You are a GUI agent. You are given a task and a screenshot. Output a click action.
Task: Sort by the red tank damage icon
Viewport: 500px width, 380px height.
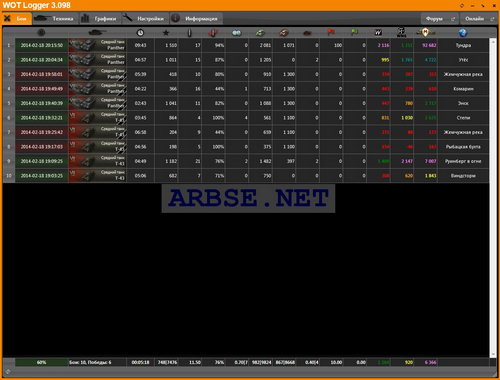pyautogui.click(x=284, y=32)
